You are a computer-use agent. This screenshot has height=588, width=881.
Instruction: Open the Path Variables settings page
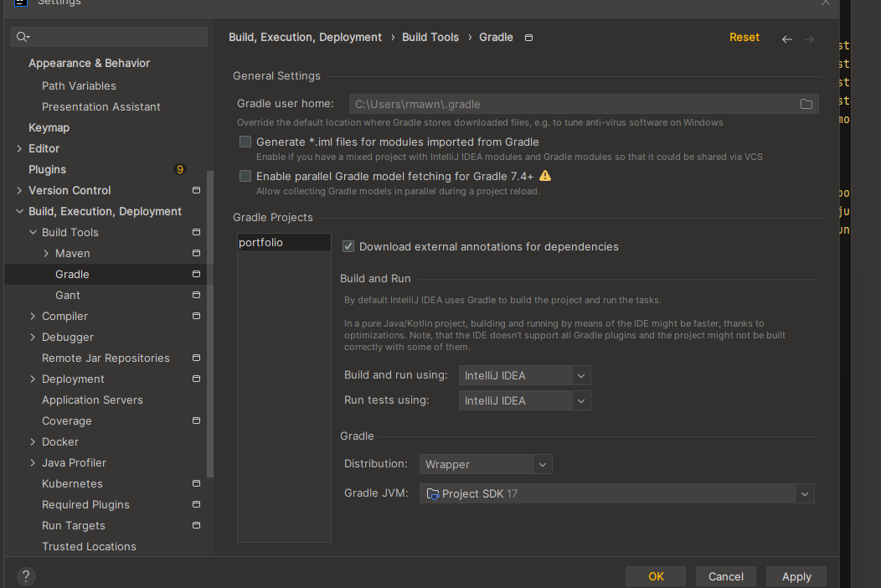79,85
